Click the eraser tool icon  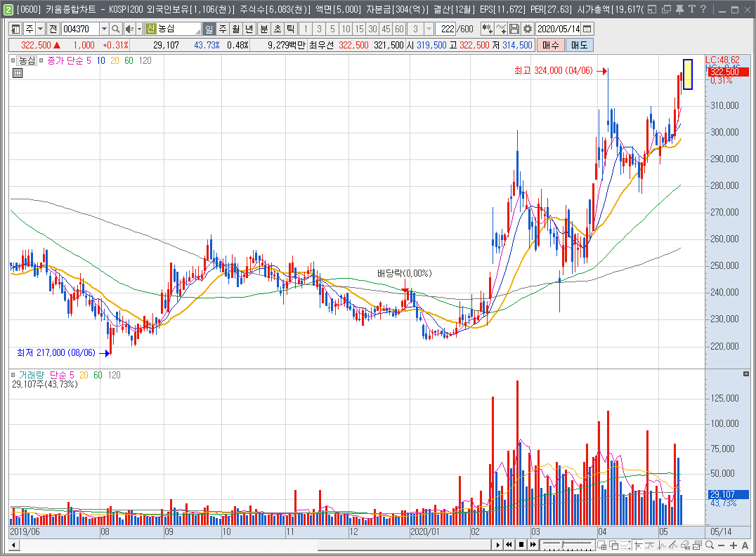click(x=685, y=545)
